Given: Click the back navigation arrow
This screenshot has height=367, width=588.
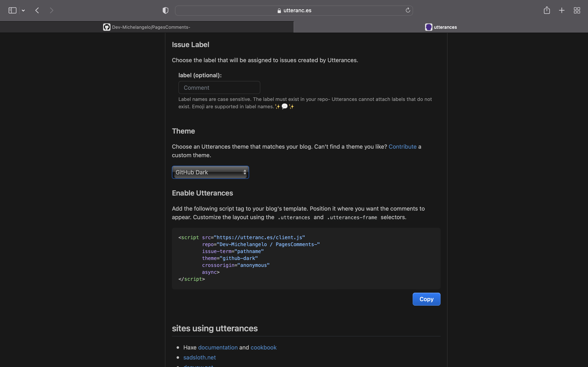Looking at the screenshot, I should (x=37, y=10).
